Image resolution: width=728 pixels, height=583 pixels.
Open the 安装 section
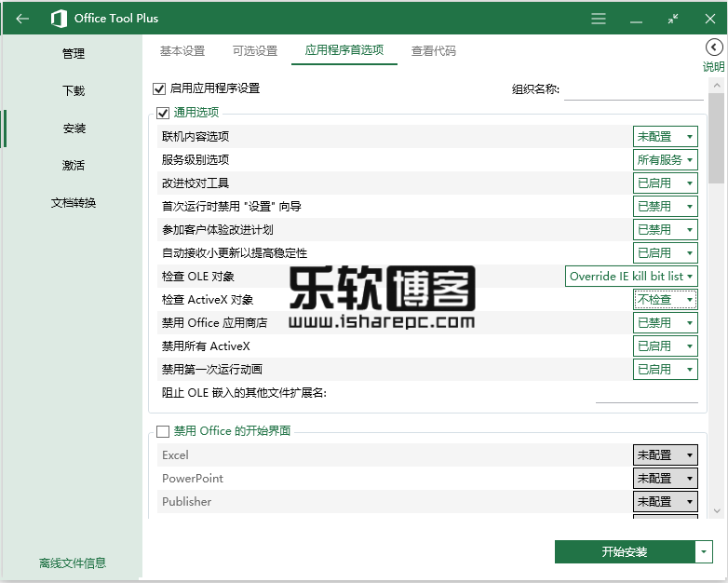(x=74, y=129)
